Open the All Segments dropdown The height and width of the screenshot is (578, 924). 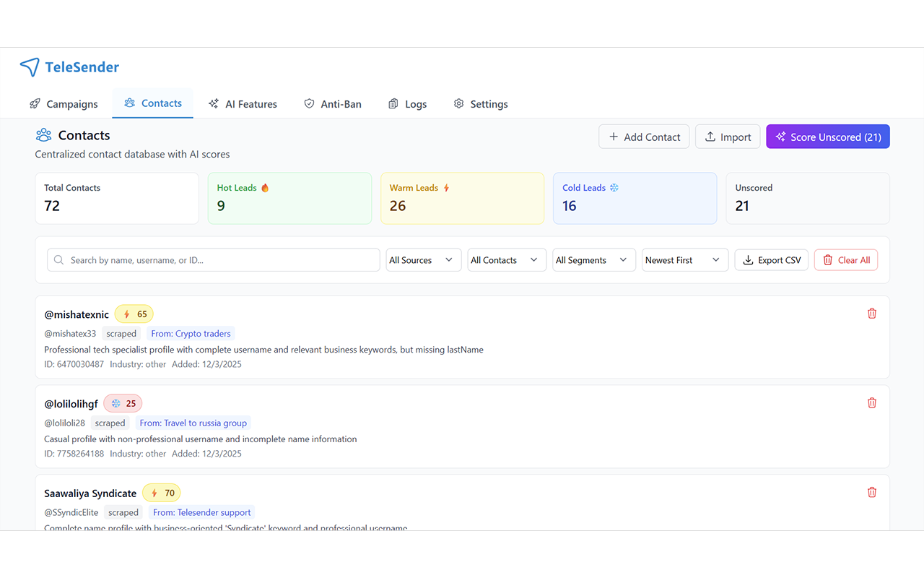(x=593, y=260)
